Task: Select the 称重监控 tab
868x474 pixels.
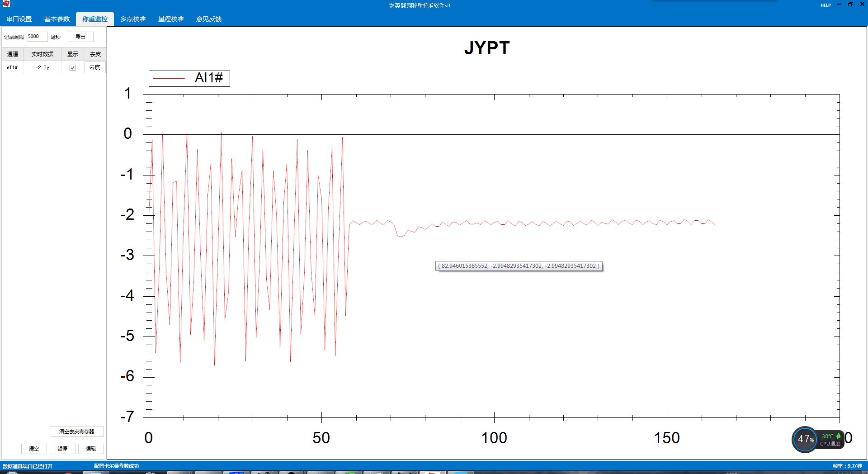Action: point(95,19)
